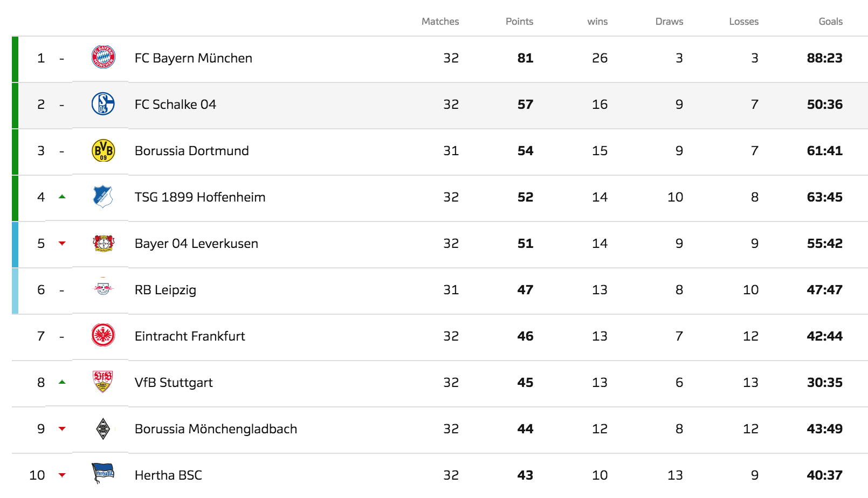Sort table by Points column header

(x=519, y=22)
